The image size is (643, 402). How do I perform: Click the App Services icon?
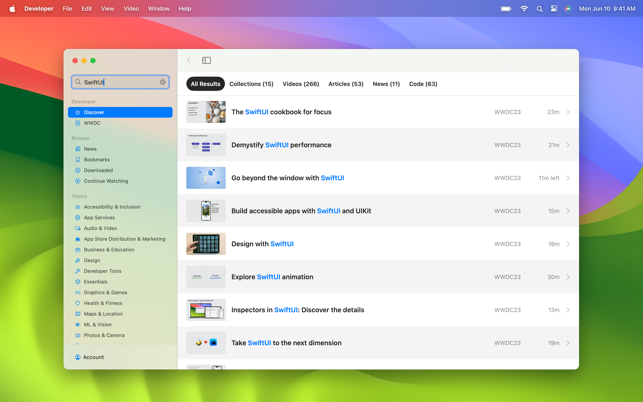(x=78, y=217)
